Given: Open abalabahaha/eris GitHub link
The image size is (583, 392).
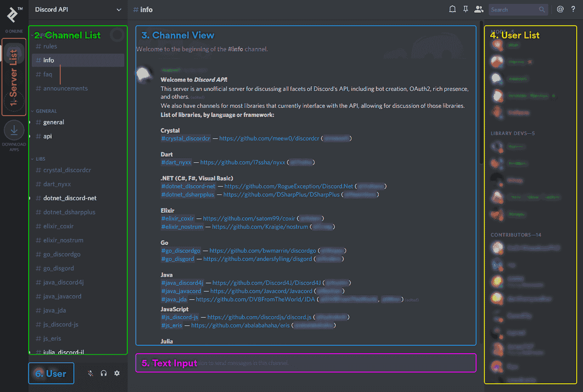Looking at the screenshot, I should (240, 325).
